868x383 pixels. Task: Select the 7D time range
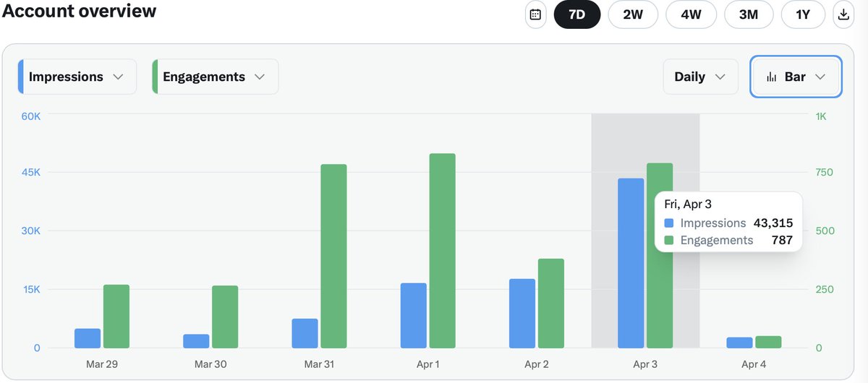[x=577, y=14]
